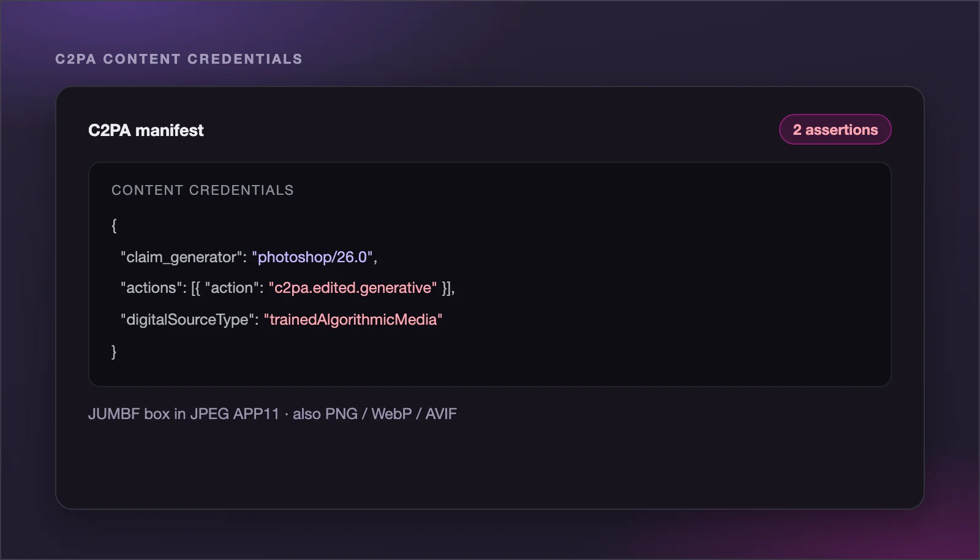Image resolution: width=980 pixels, height=560 pixels.
Task: Select the "c2pa.edited.generative" action value
Action: pyautogui.click(x=353, y=288)
